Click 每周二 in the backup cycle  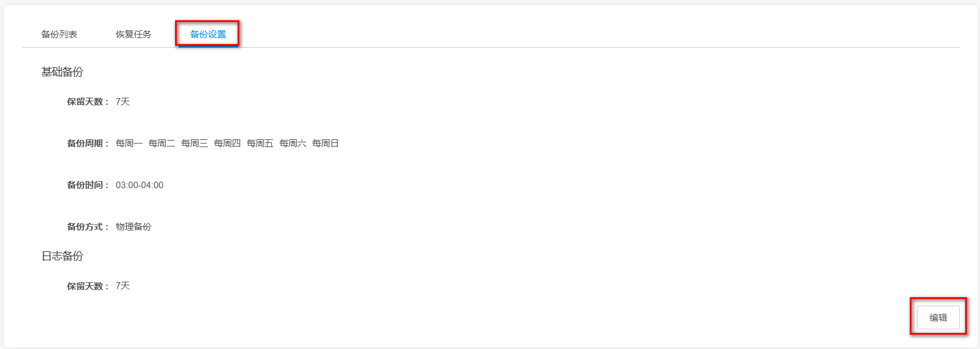pyautogui.click(x=161, y=144)
